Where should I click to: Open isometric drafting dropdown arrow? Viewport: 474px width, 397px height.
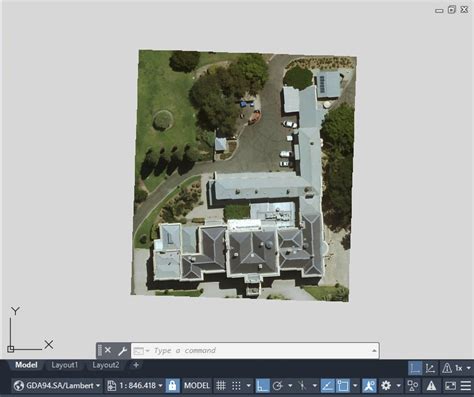tap(315, 386)
